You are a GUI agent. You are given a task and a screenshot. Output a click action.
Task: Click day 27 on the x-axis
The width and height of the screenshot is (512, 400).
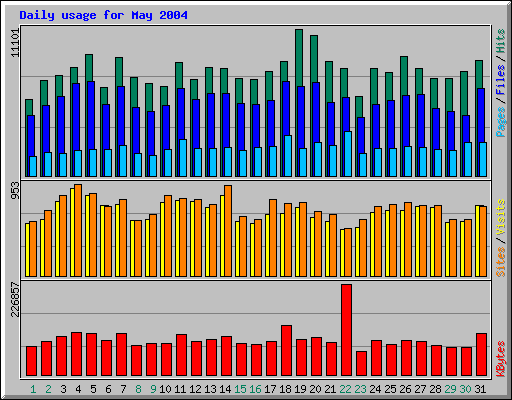420,389
